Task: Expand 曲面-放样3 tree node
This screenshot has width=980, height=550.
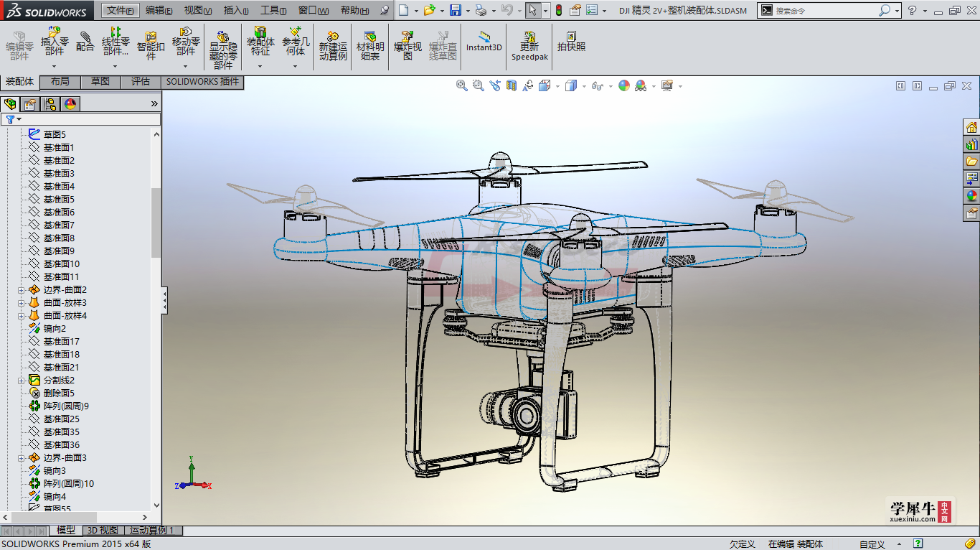Action: coord(21,303)
